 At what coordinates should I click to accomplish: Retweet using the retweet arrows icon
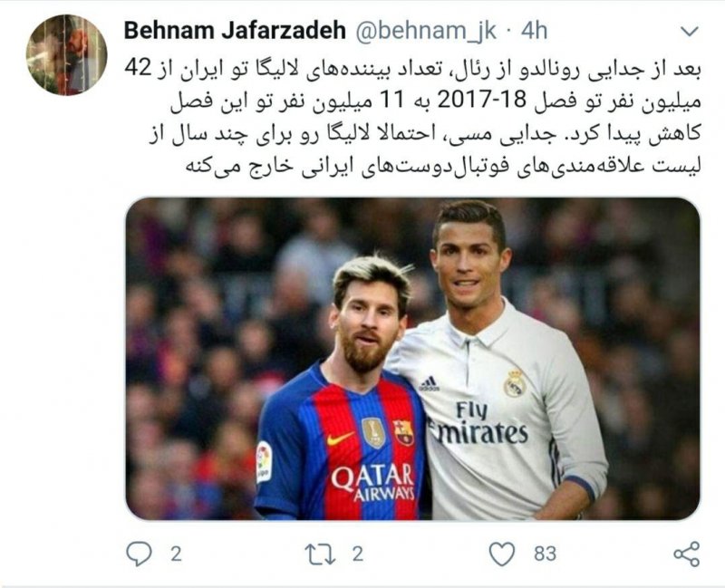pos(320,554)
